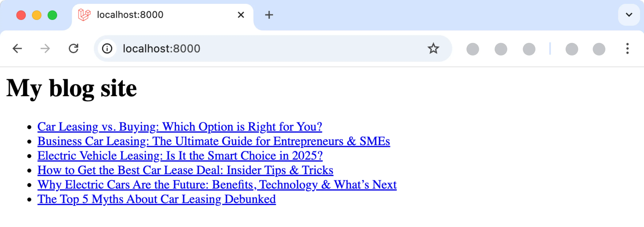The width and height of the screenshot is (644, 227).
Task: Expand the tab search dropdown chevron
Action: pos(629,15)
